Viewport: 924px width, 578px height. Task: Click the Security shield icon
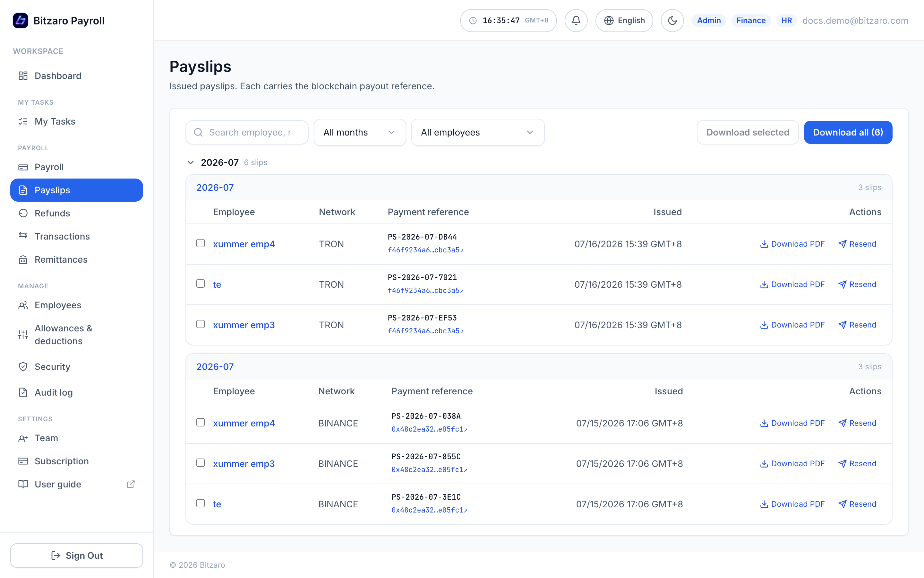23,367
